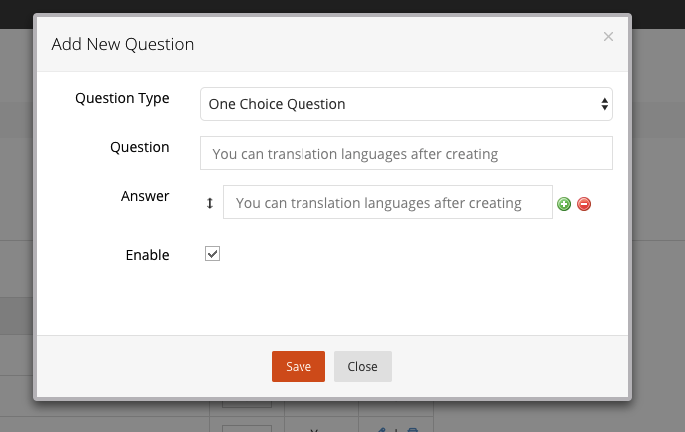Click the answer reorder arrows handle
Screen dimensions: 685x432
[x=210, y=203]
